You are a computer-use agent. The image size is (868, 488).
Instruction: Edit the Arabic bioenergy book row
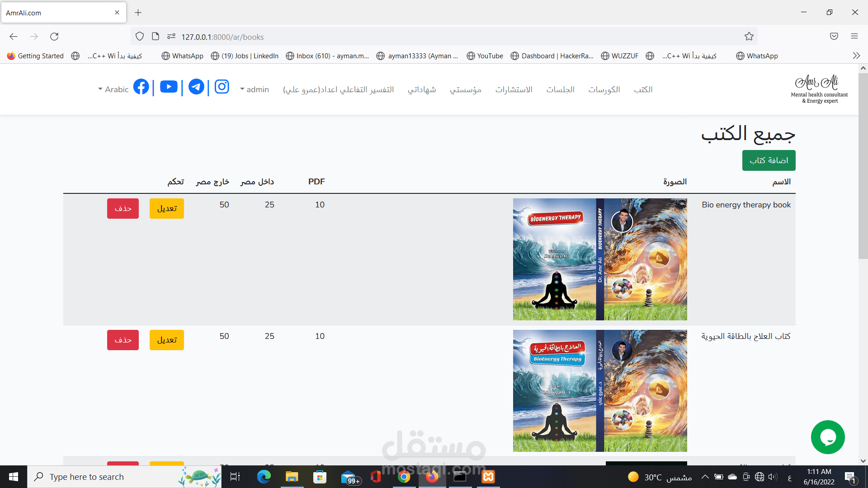[167, 340]
